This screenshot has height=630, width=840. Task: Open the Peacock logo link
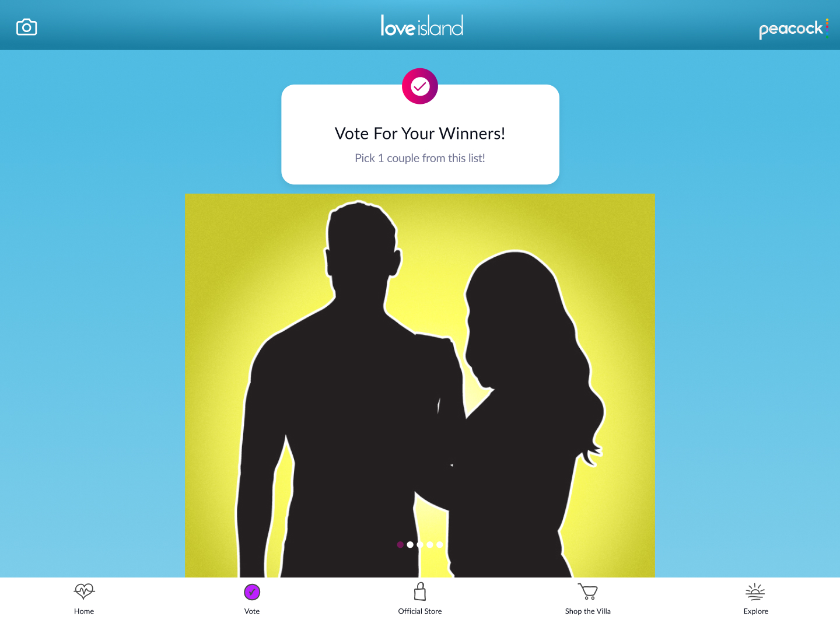point(793,29)
